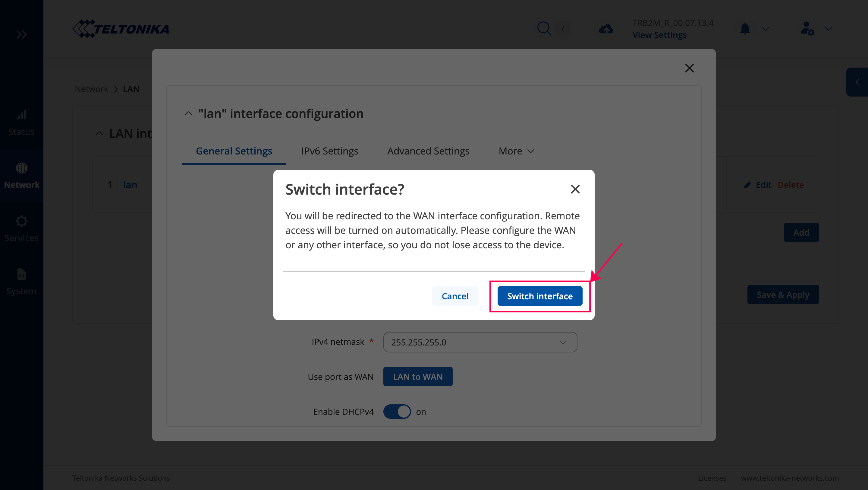Switch to the Advanced Settings tab
Viewport: 868px width, 490px height.
(428, 151)
